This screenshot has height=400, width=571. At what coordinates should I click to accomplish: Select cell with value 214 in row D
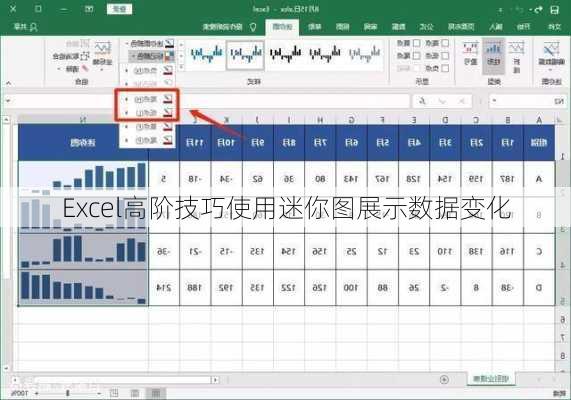pos(164,288)
